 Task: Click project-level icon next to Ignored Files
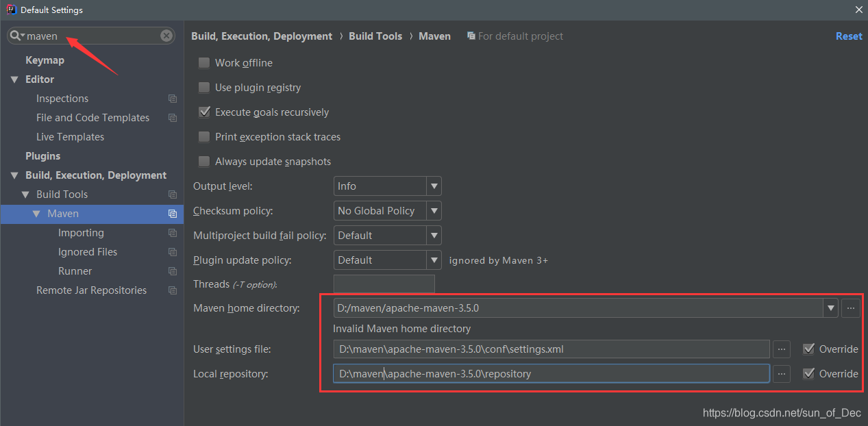[173, 252]
